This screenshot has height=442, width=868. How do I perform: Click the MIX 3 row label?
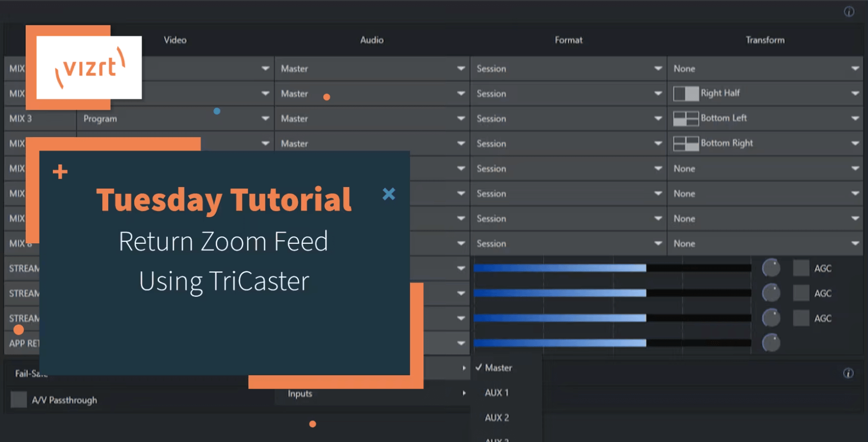(x=20, y=118)
